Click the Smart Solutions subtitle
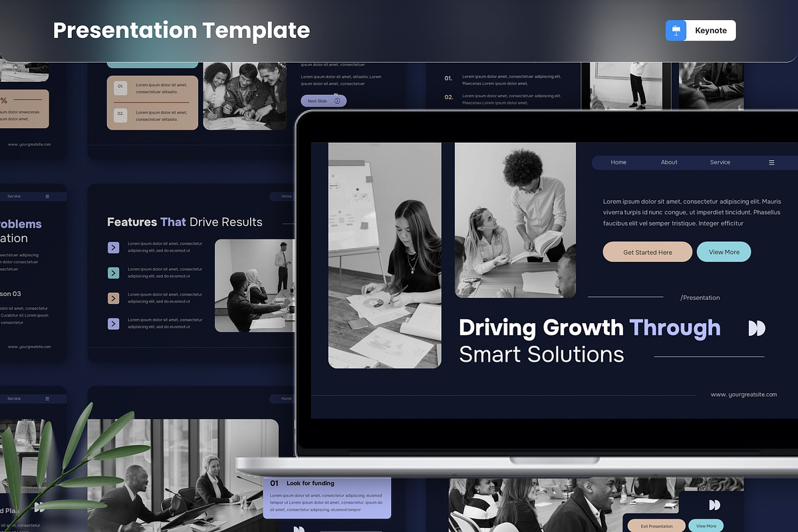This screenshot has width=798, height=532. (x=541, y=354)
